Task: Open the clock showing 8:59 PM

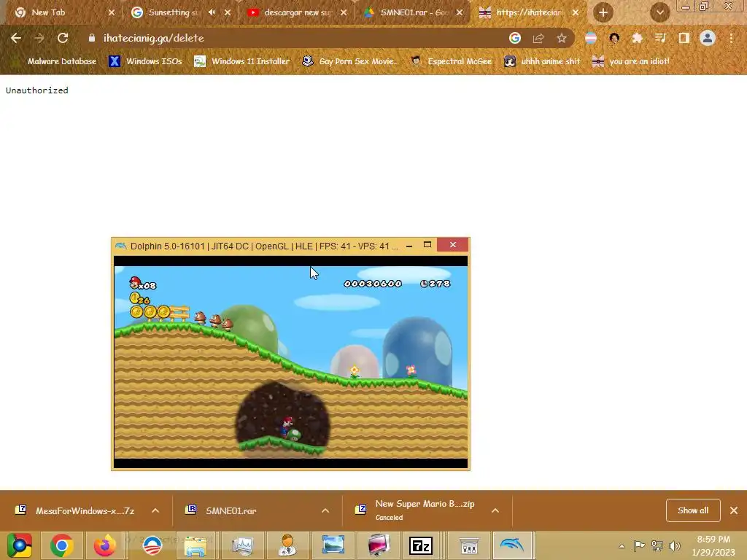Action: click(713, 545)
